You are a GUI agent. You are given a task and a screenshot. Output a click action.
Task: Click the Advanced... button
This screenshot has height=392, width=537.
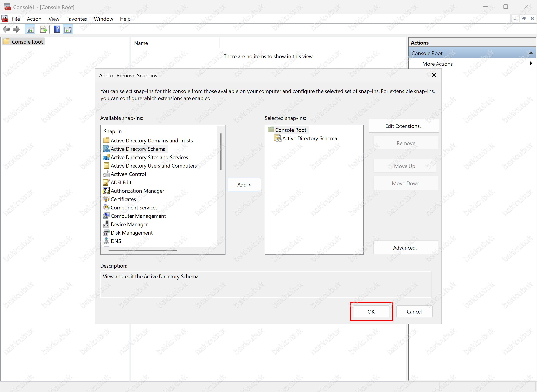[x=406, y=248]
